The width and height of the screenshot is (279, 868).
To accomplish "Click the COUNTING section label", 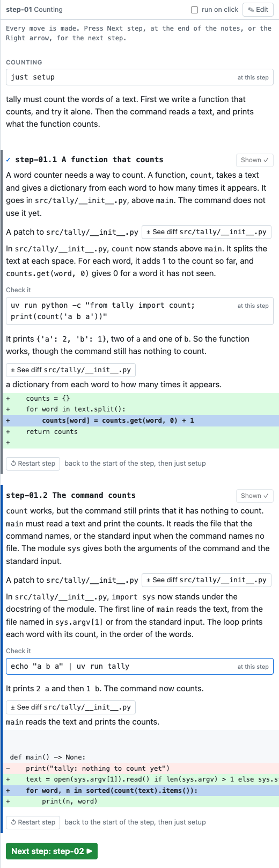I will tap(24, 62).
